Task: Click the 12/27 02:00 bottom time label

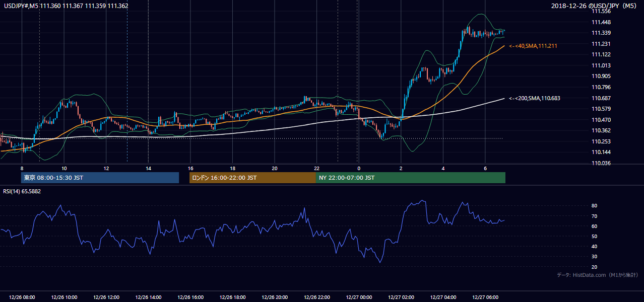Action: (401, 297)
